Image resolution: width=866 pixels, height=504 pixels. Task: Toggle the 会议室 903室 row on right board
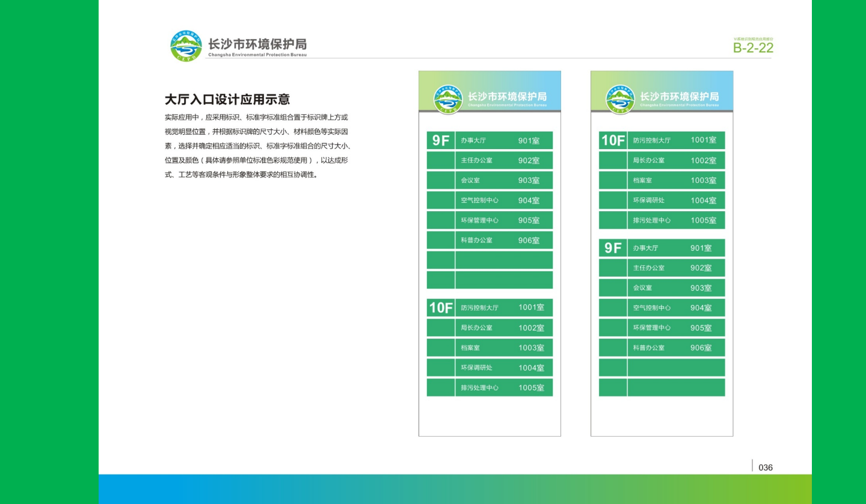tap(675, 287)
